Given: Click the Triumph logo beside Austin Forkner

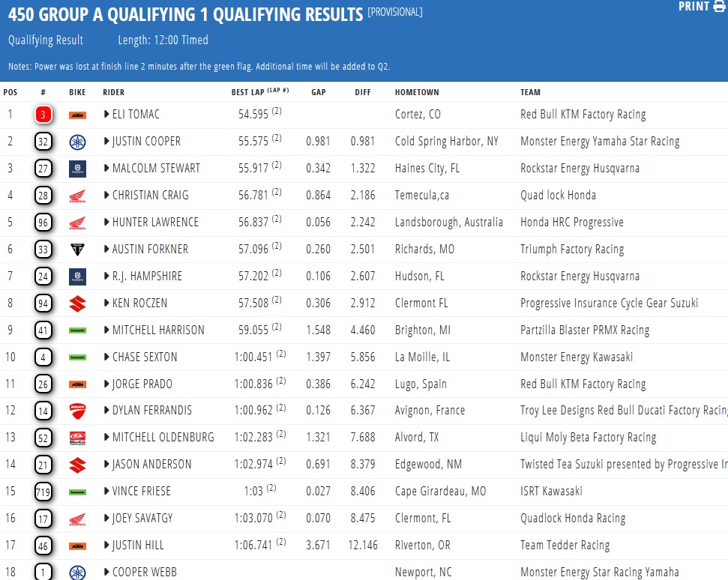Looking at the screenshot, I should (x=77, y=250).
